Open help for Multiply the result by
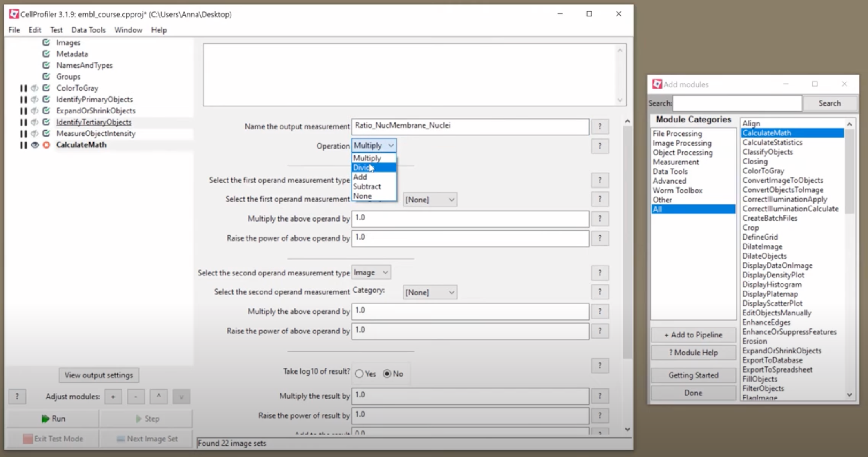Image resolution: width=868 pixels, height=457 pixels. [600, 396]
